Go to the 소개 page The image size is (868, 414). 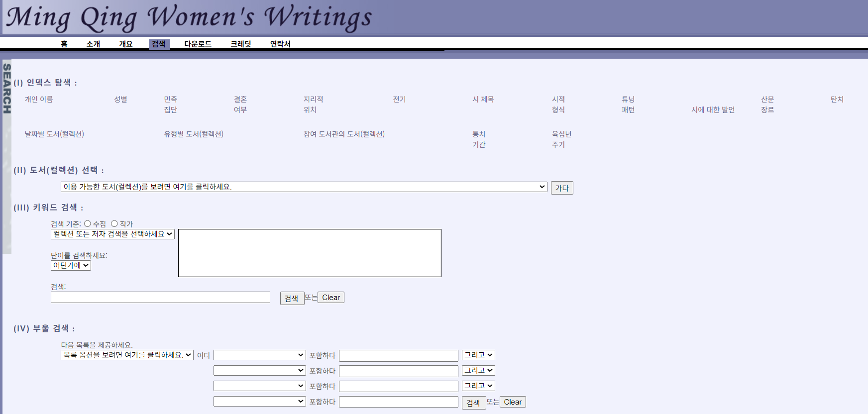pyautogui.click(x=93, y=44)
